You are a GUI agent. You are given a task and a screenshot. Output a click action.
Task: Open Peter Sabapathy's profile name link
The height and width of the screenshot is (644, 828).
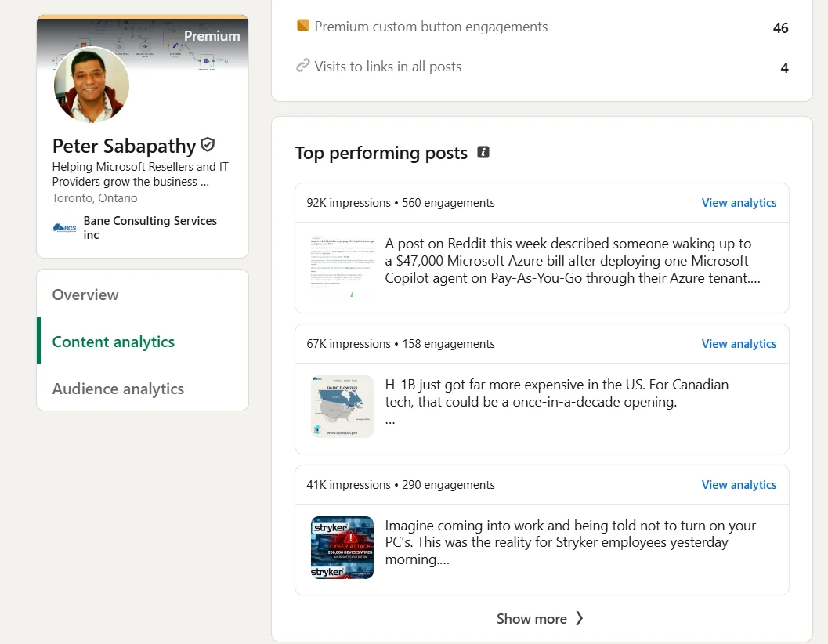(x=124, y=146)
